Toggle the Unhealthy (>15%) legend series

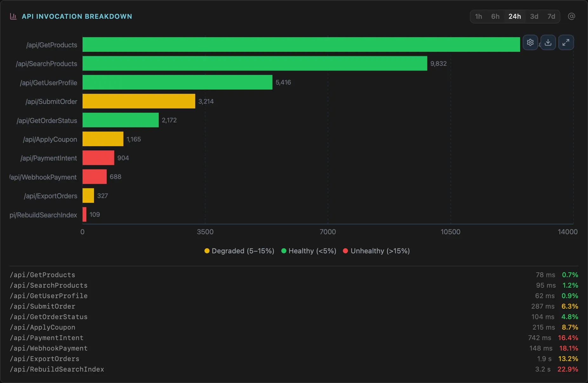[377, 251]
